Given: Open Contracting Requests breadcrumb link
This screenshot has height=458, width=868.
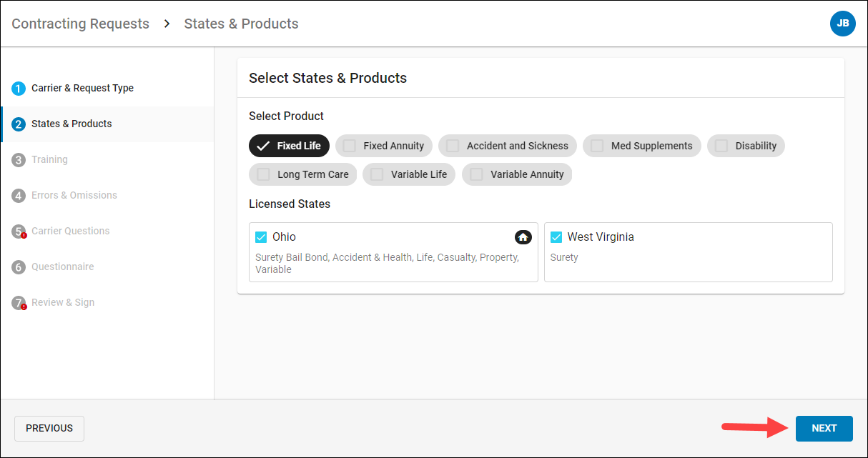Looking at the screenshot, I should click(80, 24).
